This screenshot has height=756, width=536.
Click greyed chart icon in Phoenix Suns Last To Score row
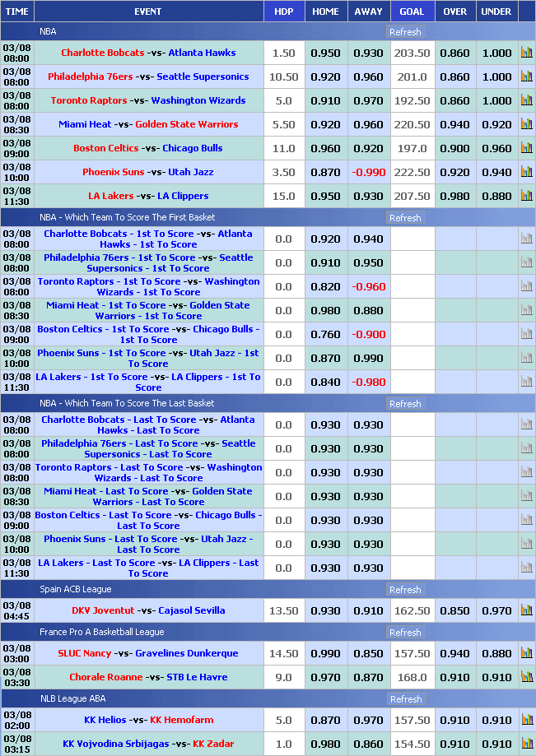click(x=526, y=544)
